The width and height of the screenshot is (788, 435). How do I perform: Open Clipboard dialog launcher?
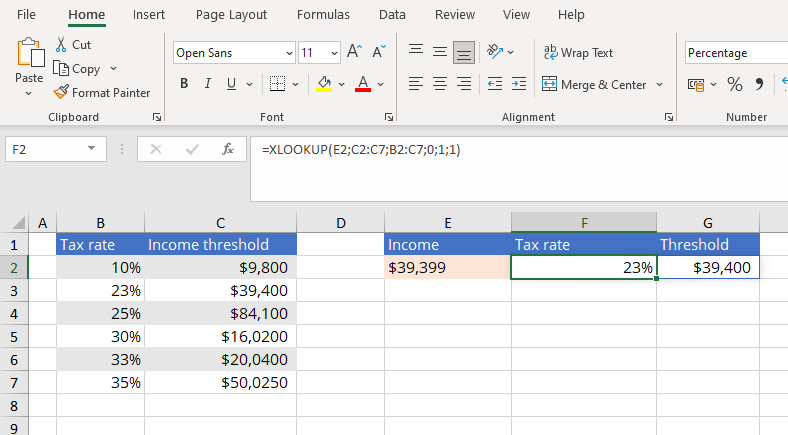pos(157,117)
